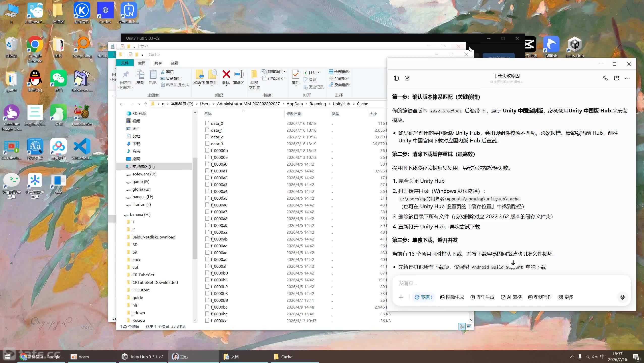Switch to the Share (共享) tab
Image resolution: width=644 pixels, height=363 pixels.
click(x=158, y=63)
